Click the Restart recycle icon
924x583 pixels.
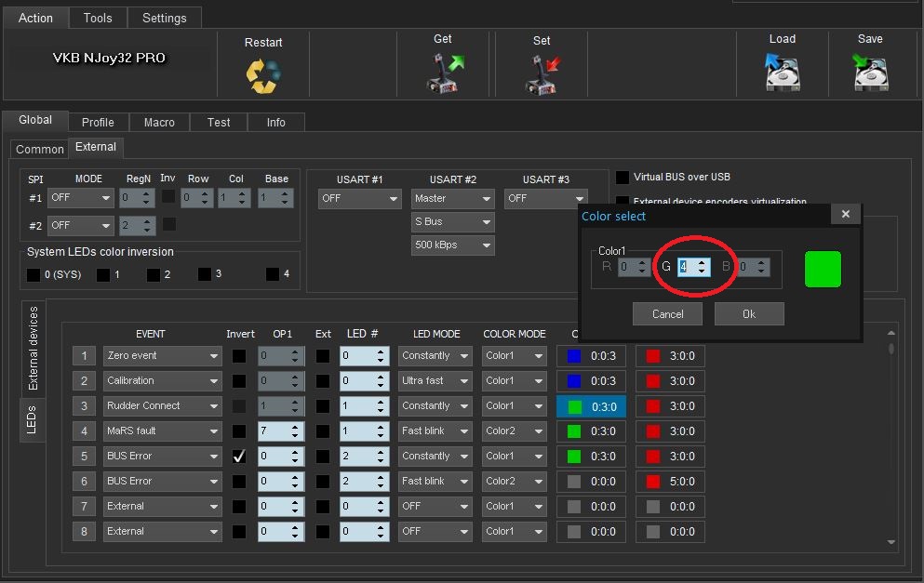[x=262, y=74]
